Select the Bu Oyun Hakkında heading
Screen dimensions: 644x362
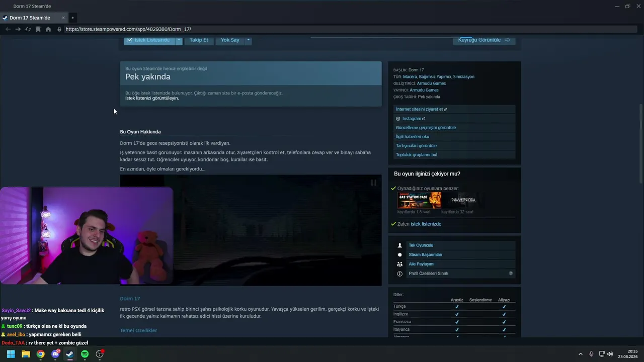tap(140, 132)
